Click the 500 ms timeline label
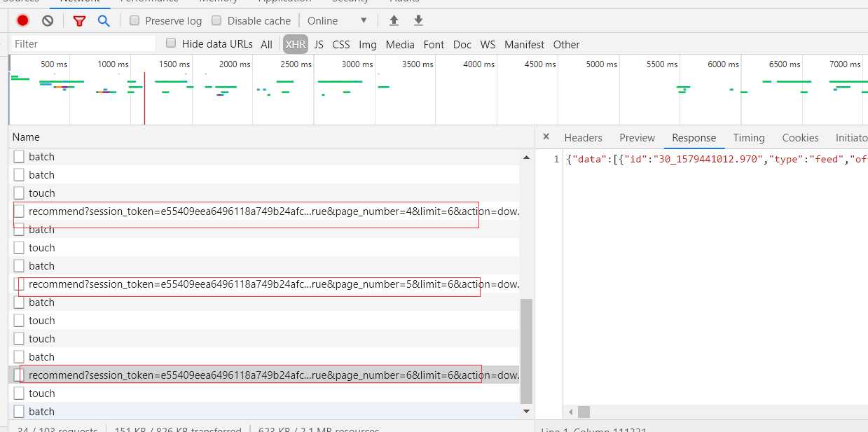Viewport: 868px width, 432px height. point(54,64)
